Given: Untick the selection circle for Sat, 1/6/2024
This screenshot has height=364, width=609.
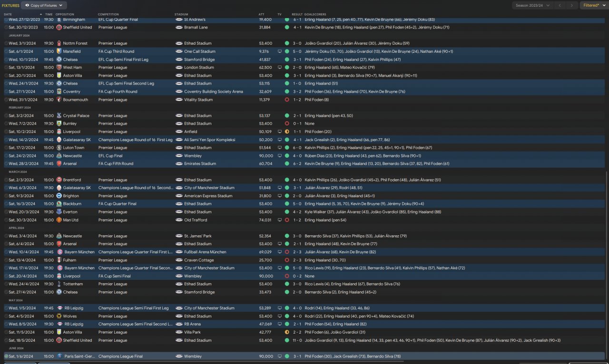Looking at the screenshot, I should 6,356.
